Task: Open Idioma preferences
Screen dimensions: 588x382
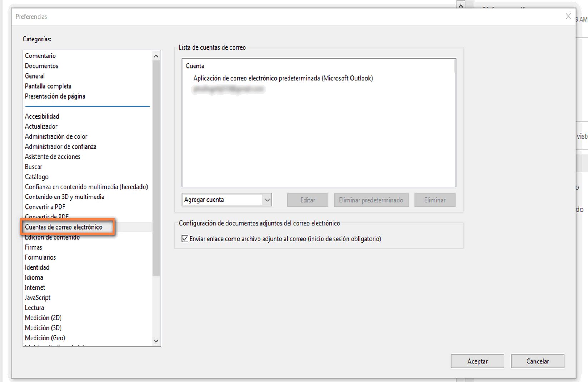Action: click(x=34, y=277)
